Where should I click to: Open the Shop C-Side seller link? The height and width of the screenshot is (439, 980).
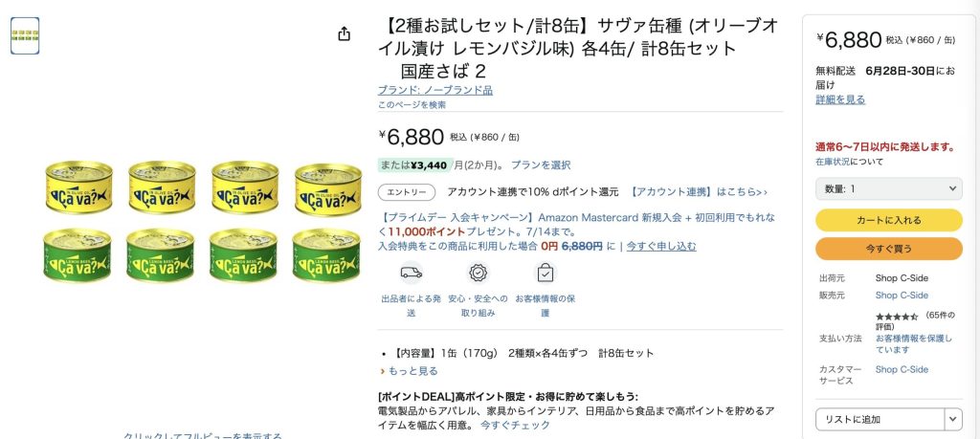[902, 296]
